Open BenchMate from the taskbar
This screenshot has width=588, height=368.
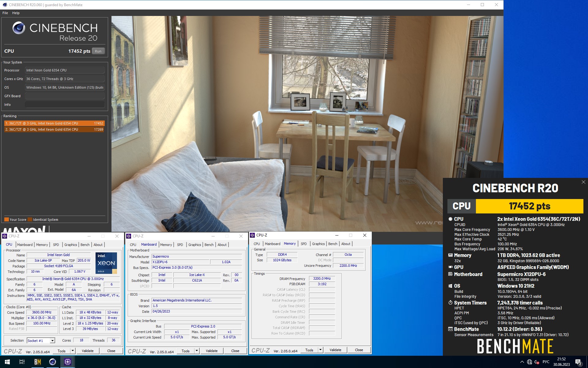point(37,362)
